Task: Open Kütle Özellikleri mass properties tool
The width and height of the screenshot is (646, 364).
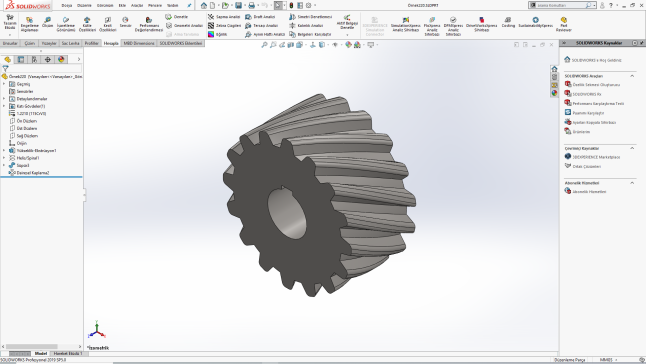Action: 87,24
